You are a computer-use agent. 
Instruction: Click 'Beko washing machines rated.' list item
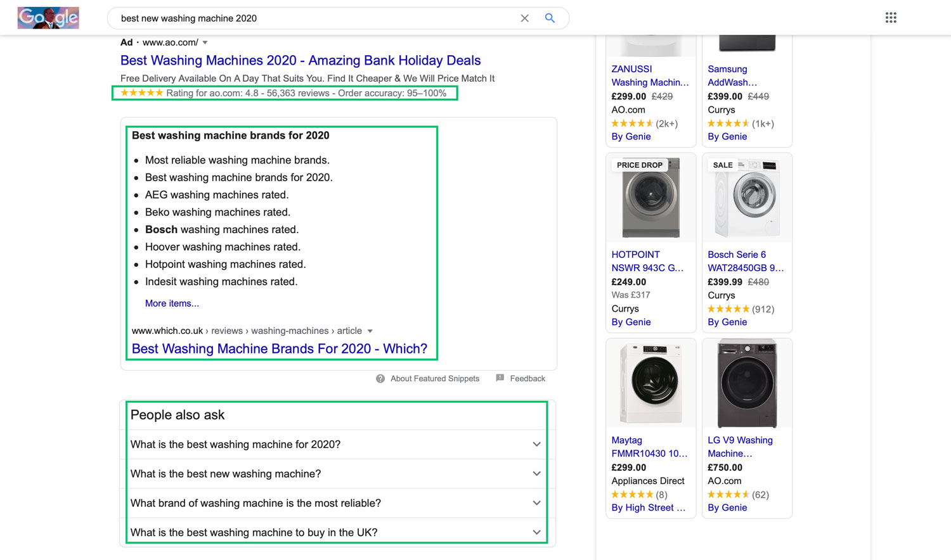click(217, 212)
